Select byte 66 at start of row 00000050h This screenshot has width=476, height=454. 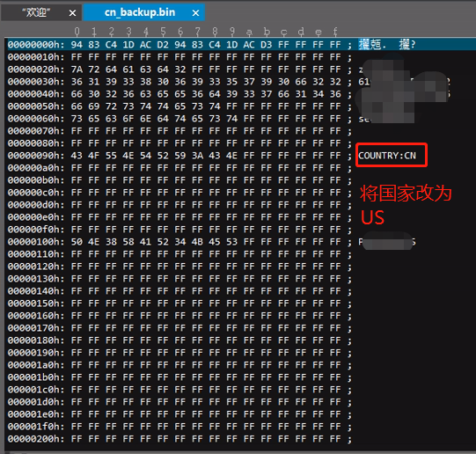tap(77, 106)
